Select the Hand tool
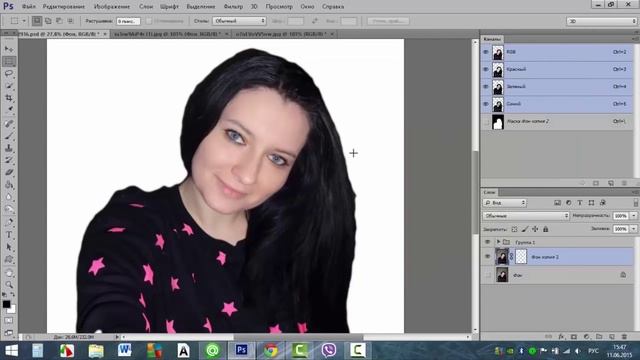 (x=9, y=273)
